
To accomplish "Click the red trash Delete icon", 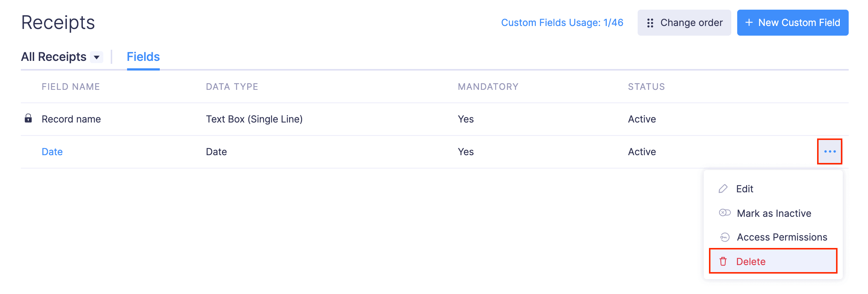I will coord(723,262).
